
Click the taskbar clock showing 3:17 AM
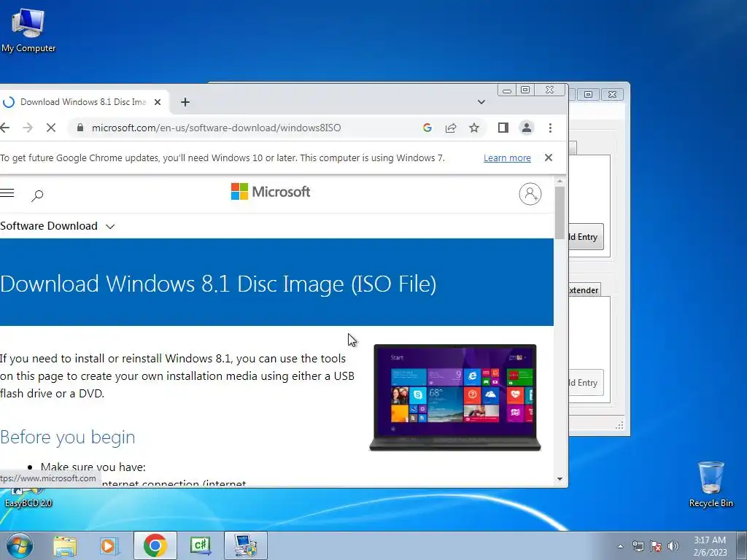(710, 546)
